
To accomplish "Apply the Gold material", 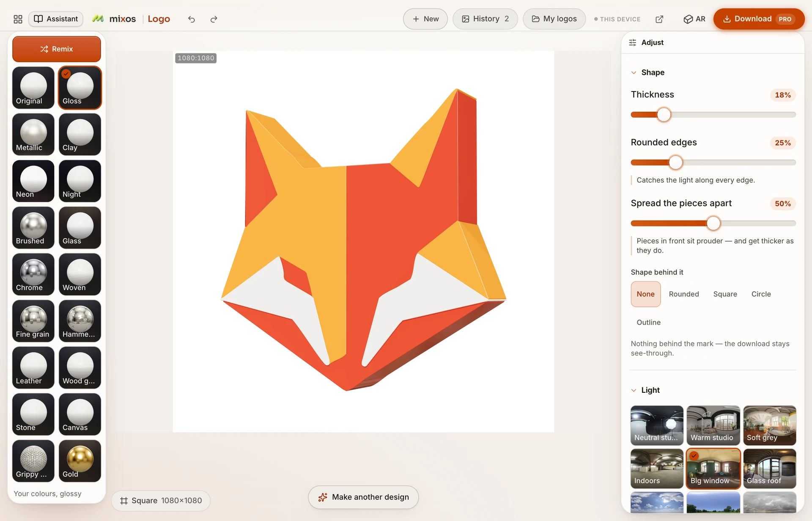I will (x=80, y=461).
